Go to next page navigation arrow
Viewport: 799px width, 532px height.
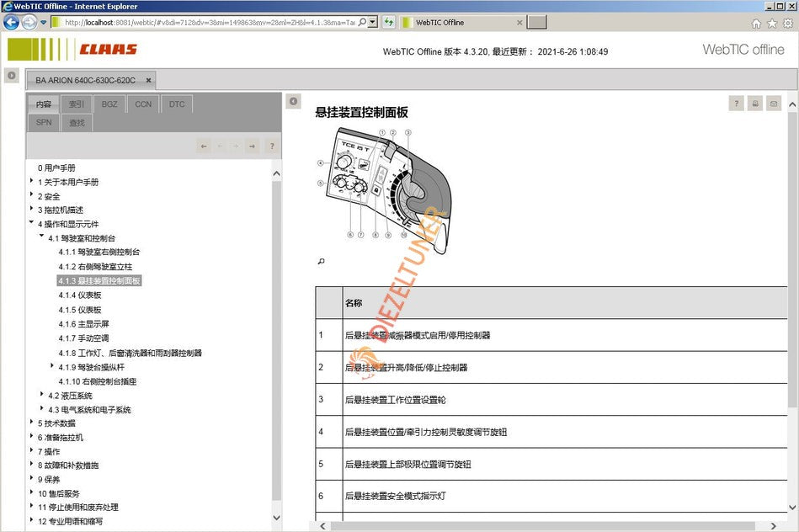[236, 146]
